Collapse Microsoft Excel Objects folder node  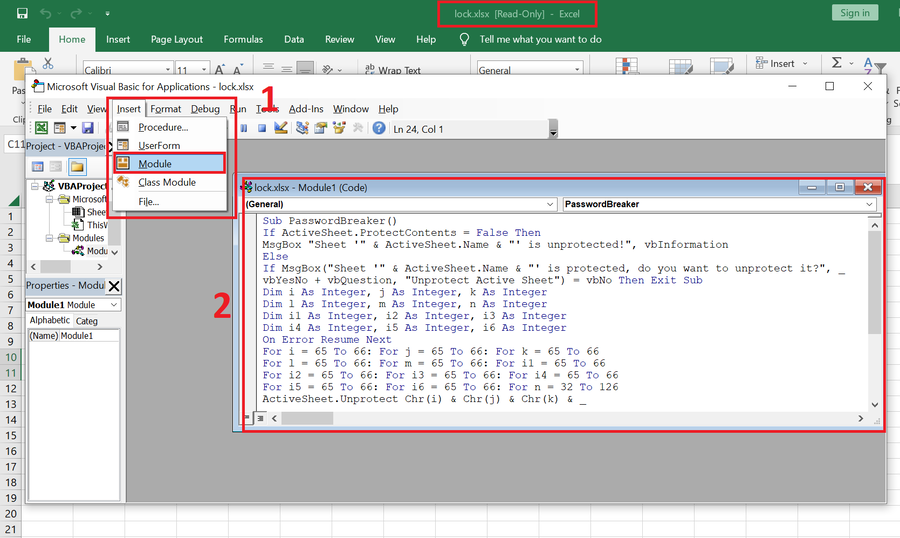tap(49, 199)
